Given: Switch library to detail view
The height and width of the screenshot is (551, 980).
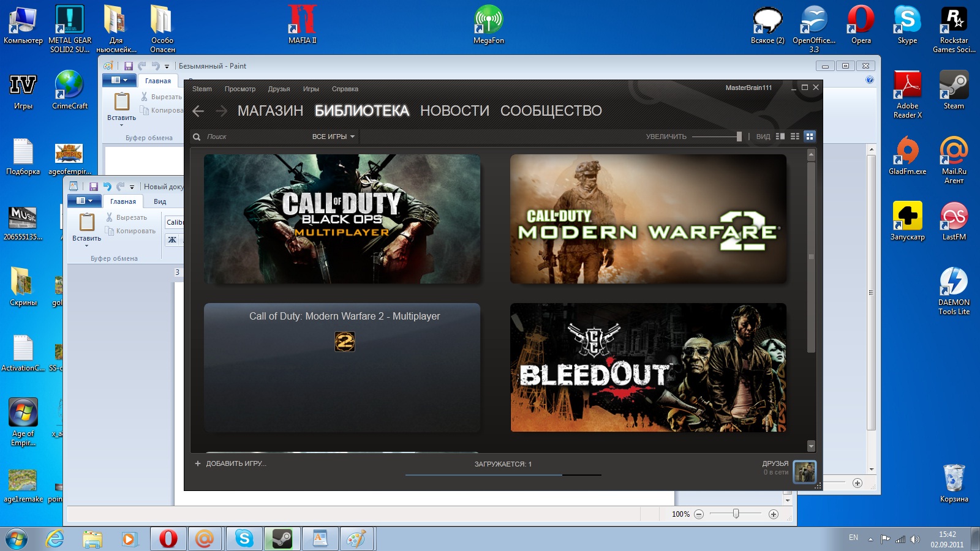Looking at the screenshot, I should click(x=780, y=137).
